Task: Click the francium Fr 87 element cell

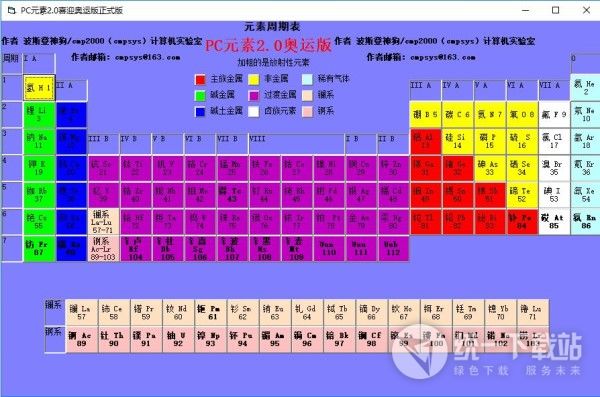Action: coord(39,248)
